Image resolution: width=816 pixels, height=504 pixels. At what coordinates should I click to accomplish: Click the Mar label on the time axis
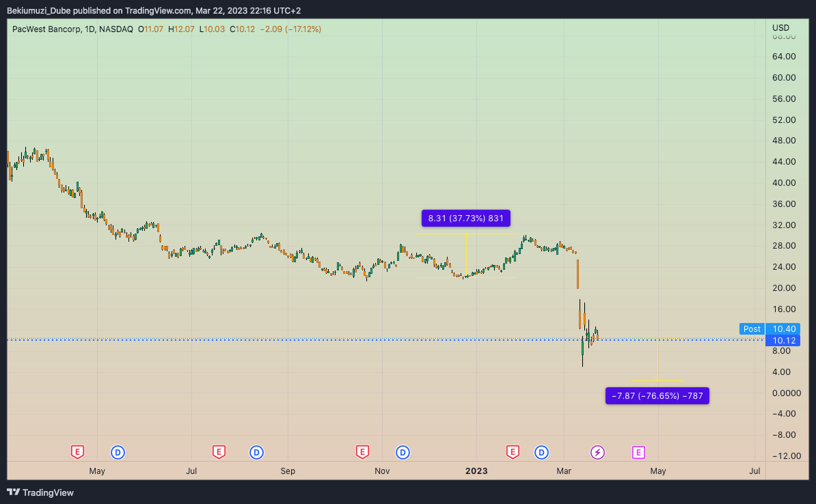pyautogui.click(x=564, y=471)
